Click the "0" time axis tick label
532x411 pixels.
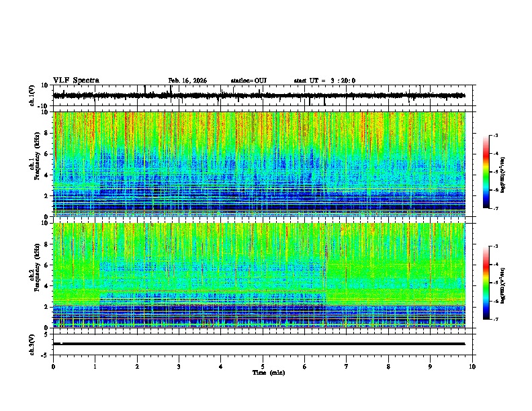53,367
